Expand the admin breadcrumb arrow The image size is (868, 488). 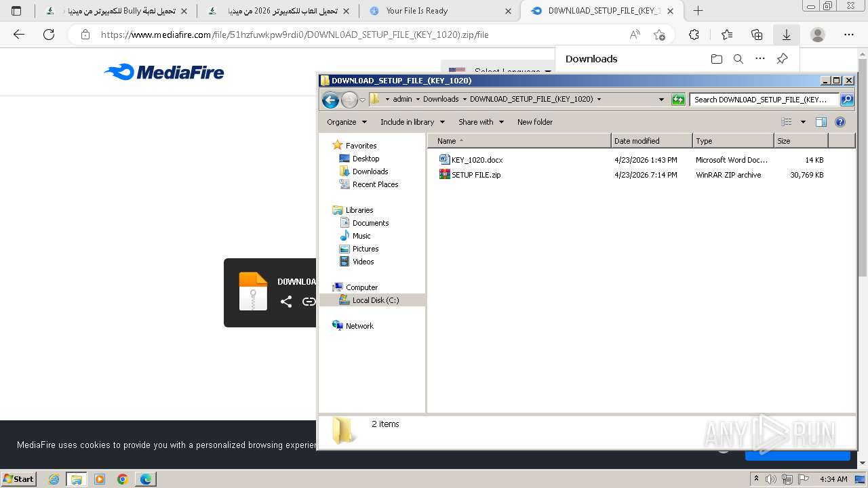point(417,99)
